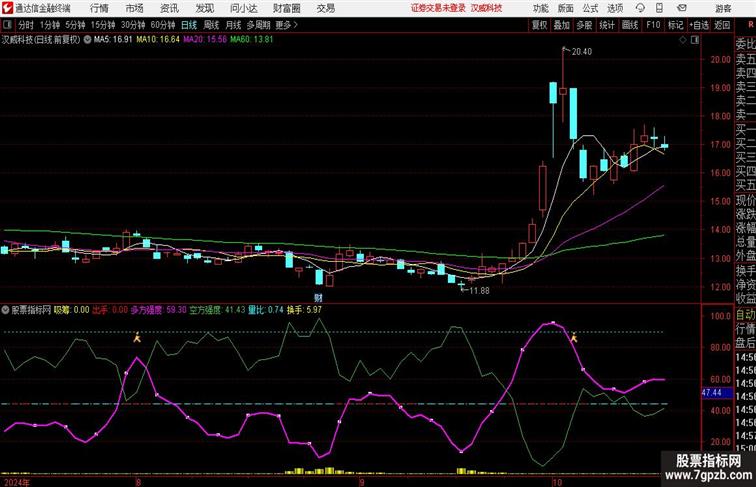
Task: Open the 公式 menu
Action: pyautogui.click(x=590, y=8)
